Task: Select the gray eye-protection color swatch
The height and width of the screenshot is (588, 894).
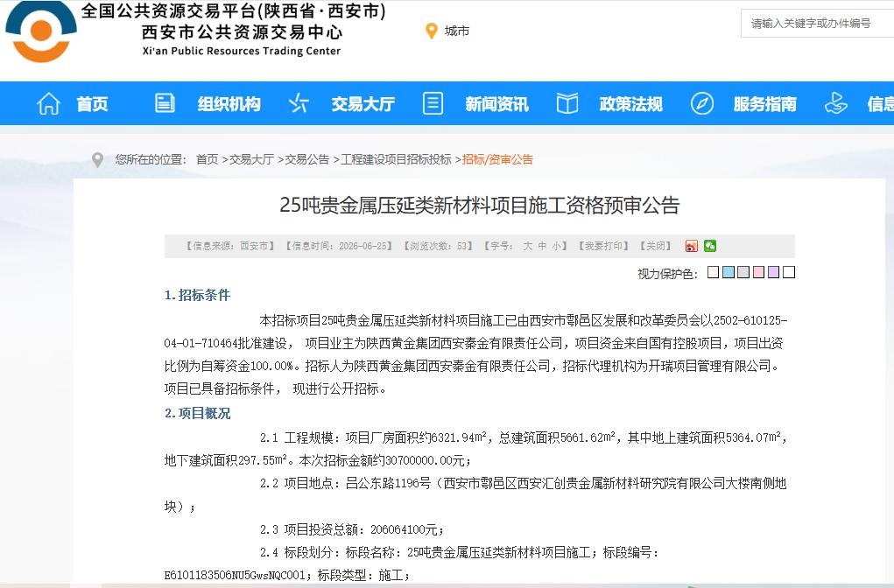Action: (x=743, y=272)
